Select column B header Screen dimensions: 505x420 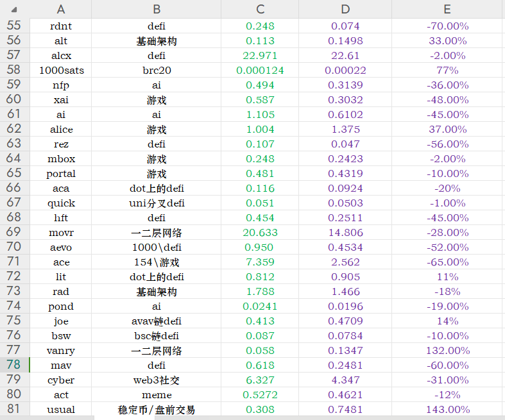(x=156, y=9)
